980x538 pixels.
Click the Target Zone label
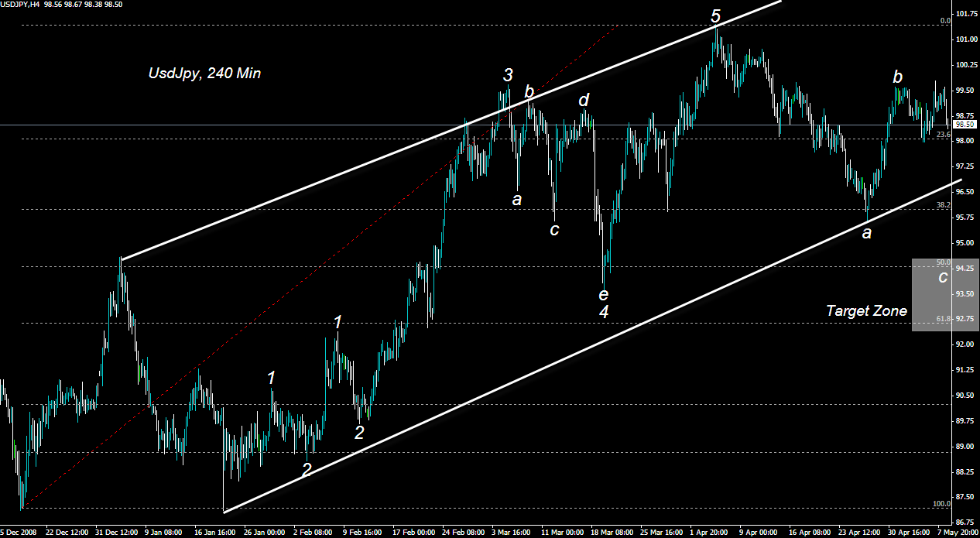[x=865, y=310]
